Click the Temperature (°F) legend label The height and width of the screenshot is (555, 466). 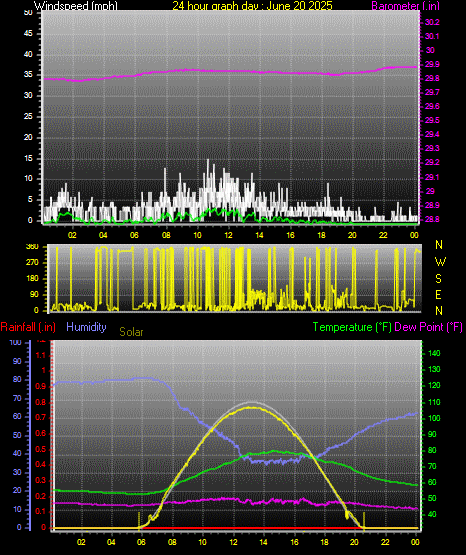click(352, 327)
